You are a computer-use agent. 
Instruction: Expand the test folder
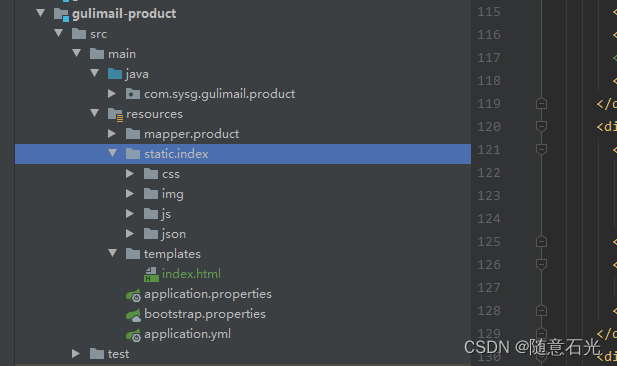click(76, 353)
